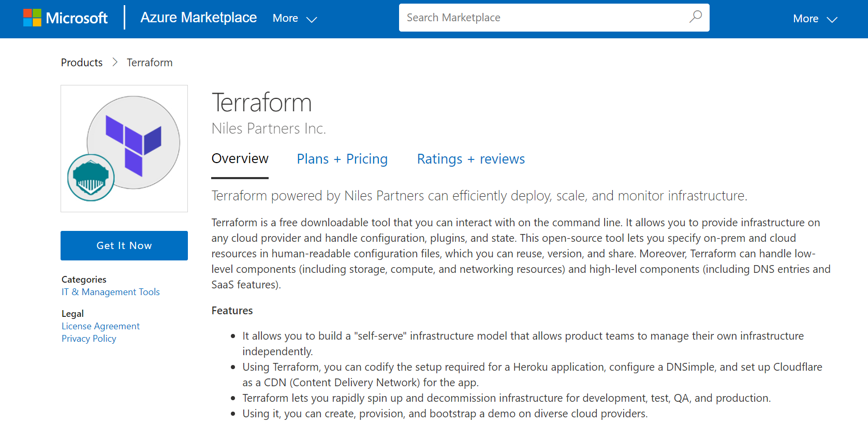Open the Privacy Policy link
Screen dimensions: 868x438
(x=89, y=339)
